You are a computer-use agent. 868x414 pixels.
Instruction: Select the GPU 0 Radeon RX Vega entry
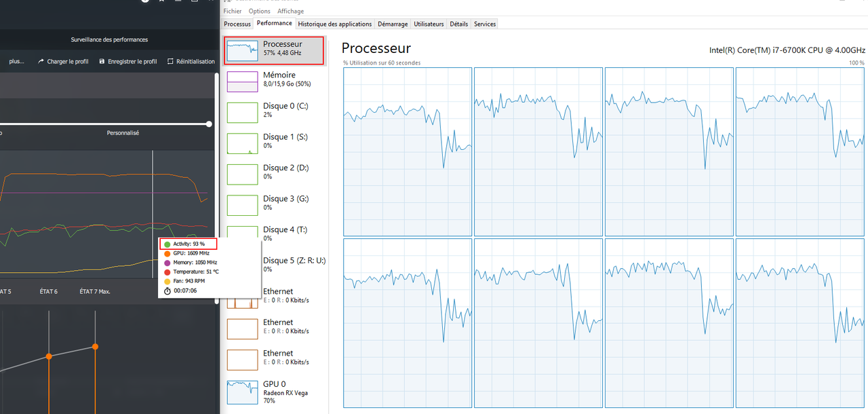click(x=274, y=392)
